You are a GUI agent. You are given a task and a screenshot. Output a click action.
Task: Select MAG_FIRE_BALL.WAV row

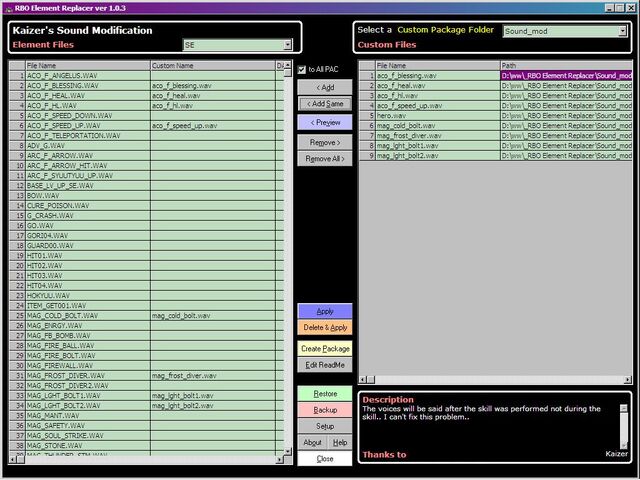pos(147,346)
